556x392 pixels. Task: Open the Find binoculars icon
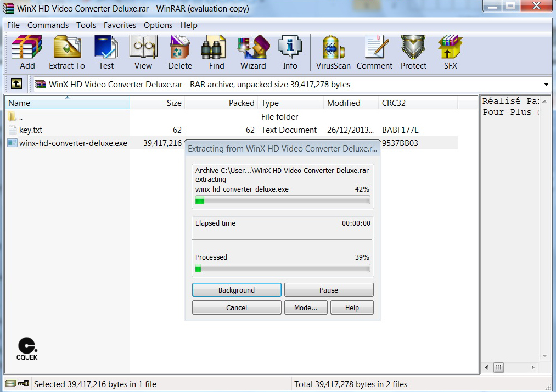coord(214,47)
